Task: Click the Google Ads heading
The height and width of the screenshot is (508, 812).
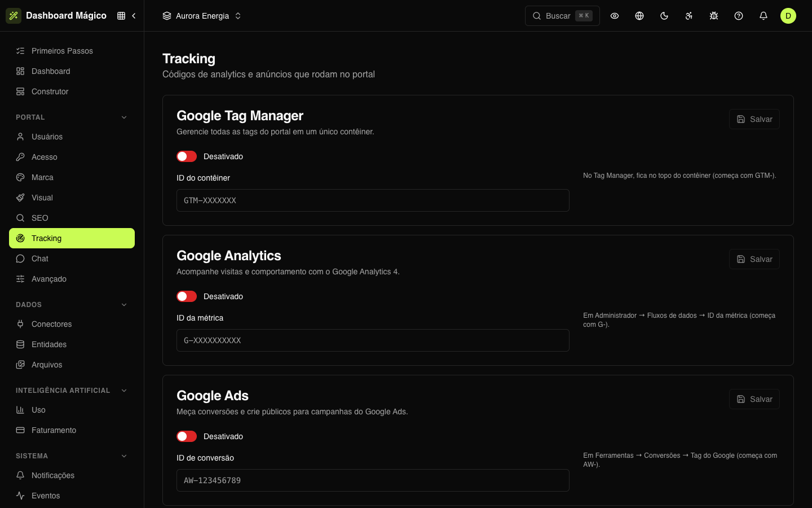Action: [x=213, y=396]
